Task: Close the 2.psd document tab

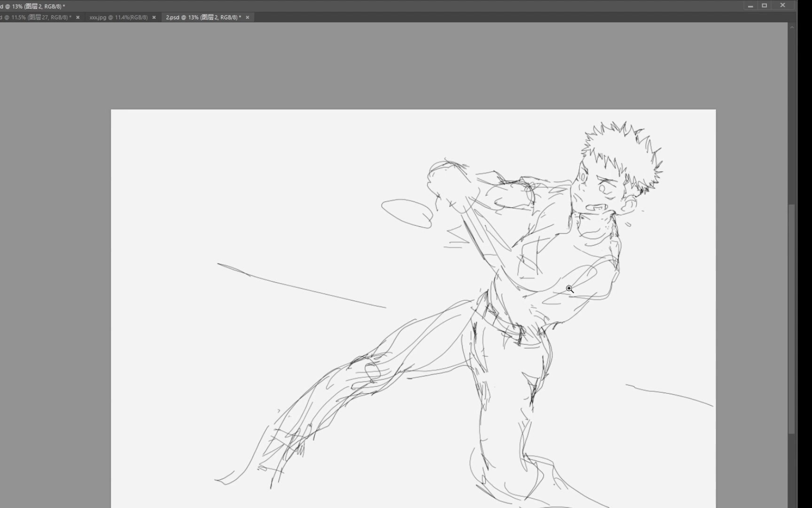Action: 248,17
